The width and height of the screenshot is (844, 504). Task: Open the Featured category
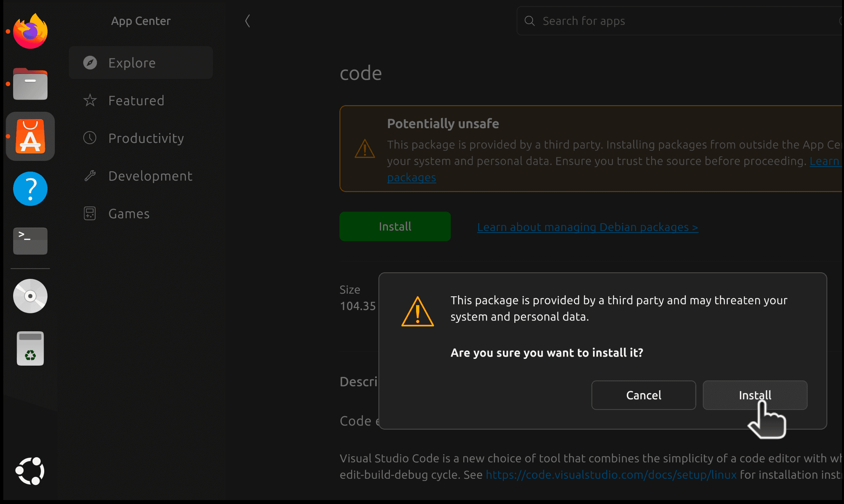141,101
